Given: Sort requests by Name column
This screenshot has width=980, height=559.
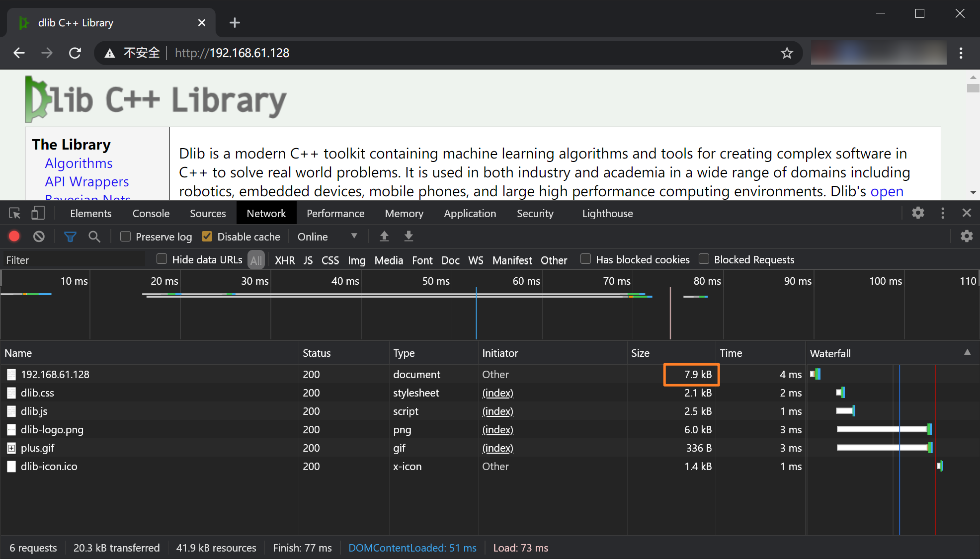Looking at the screenshot, I should [149, 353].
